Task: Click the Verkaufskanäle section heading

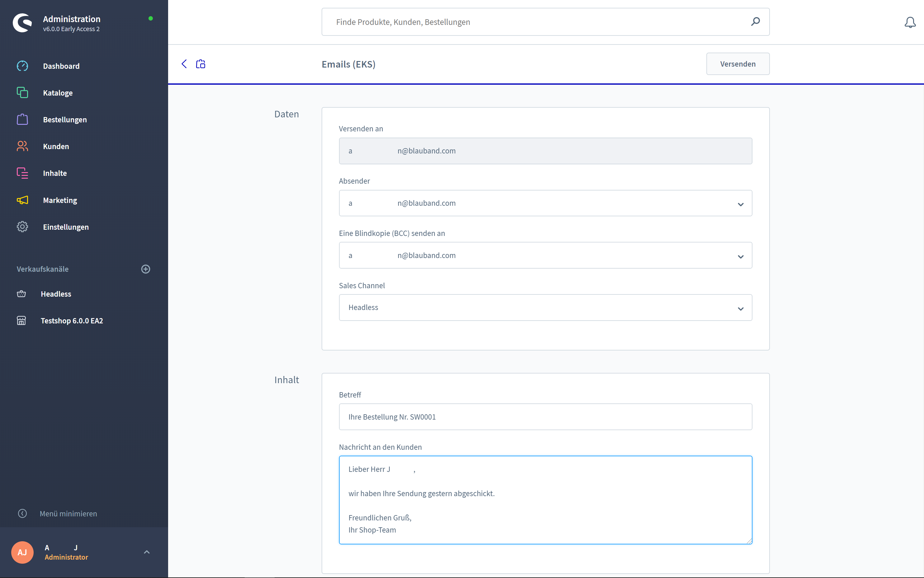Action: pyautogui.click(x=42, y=269)
